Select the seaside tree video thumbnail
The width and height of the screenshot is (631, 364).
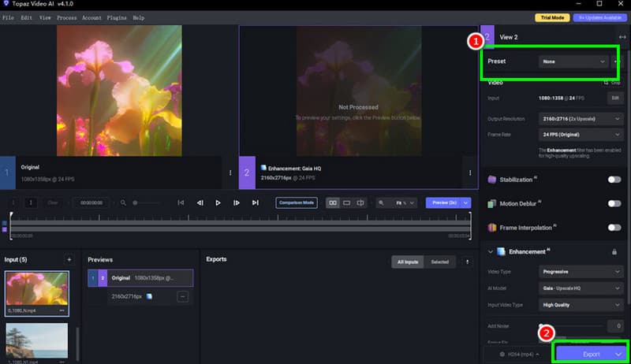37,340
